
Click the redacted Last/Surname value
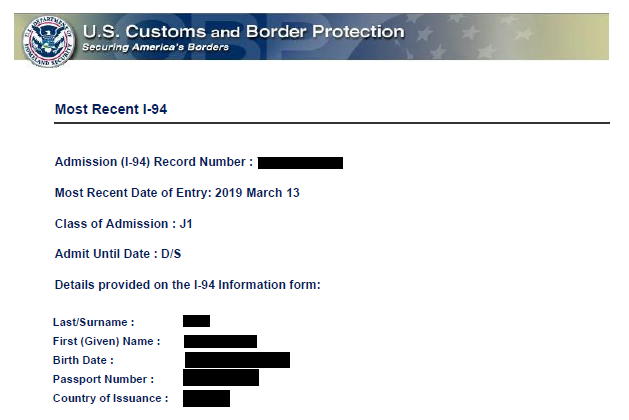(196, 321)
